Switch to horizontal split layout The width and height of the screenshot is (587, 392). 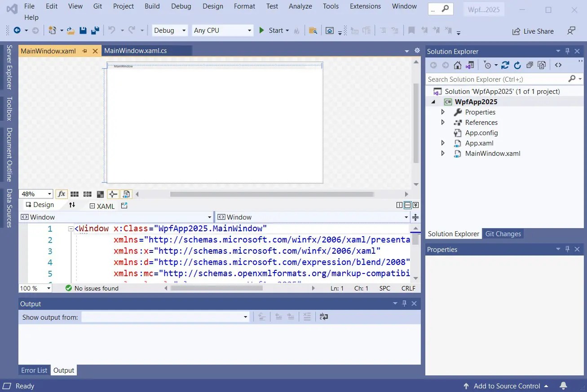[x=407, y=205]
